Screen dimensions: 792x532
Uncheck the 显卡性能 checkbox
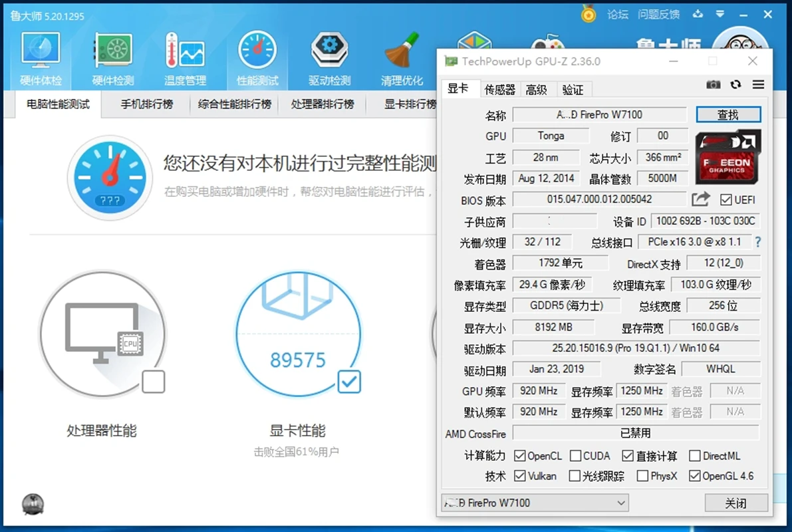pyautogui.click(x=349, y=382)
